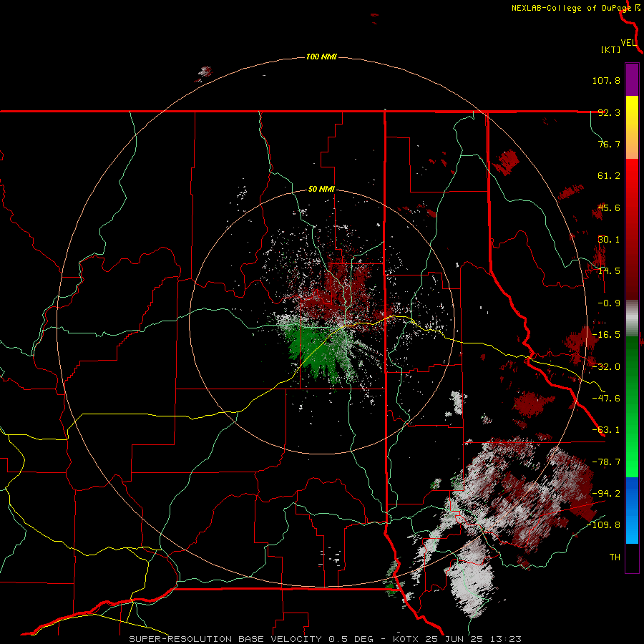This screenshot has width=644, height=644.
Task: Click the 14.5 legend value
Action: coord(609,271)
